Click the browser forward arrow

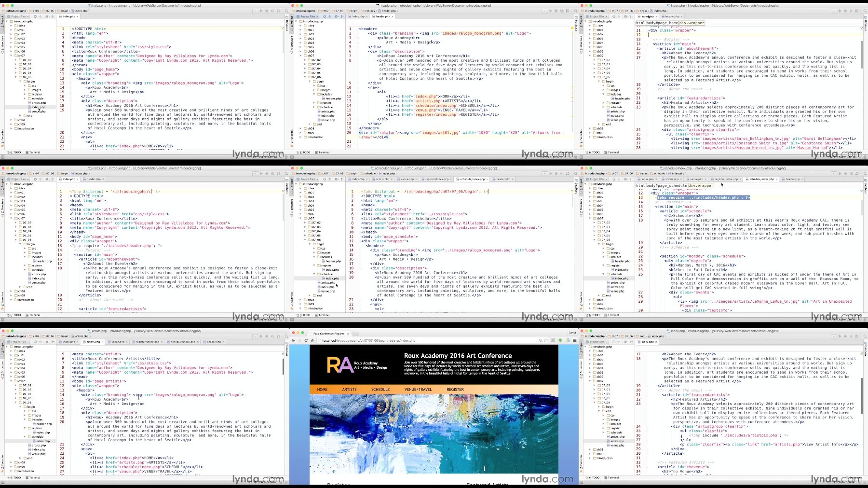tap(299, 340)
